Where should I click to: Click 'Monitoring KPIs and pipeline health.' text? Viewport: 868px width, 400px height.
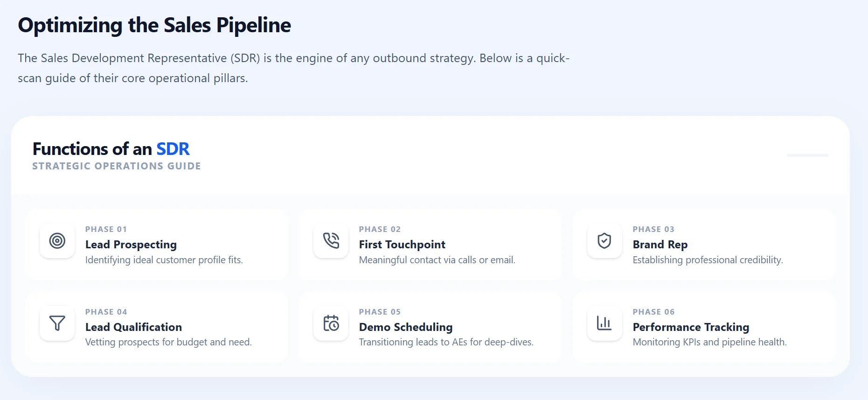(709, 342)
